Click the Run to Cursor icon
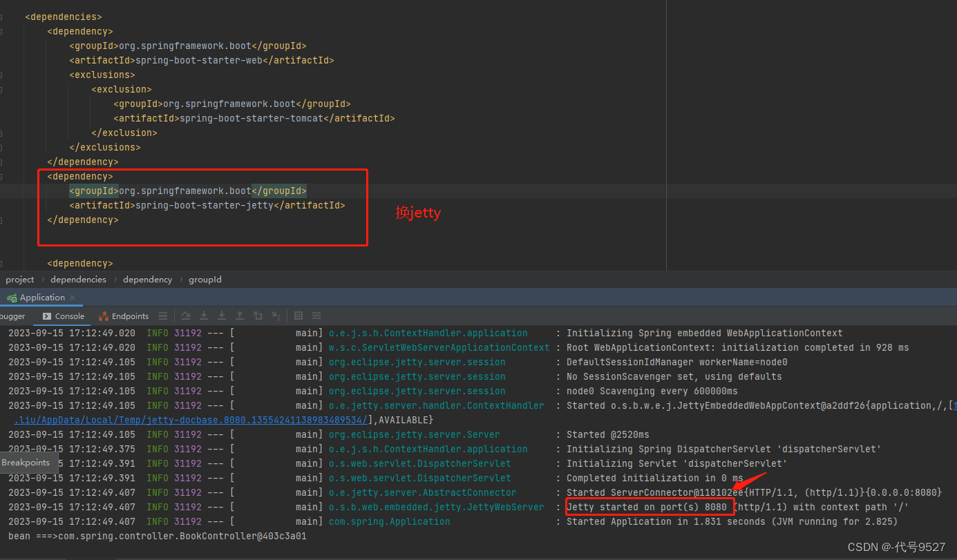957x560 pixels. 276,316
